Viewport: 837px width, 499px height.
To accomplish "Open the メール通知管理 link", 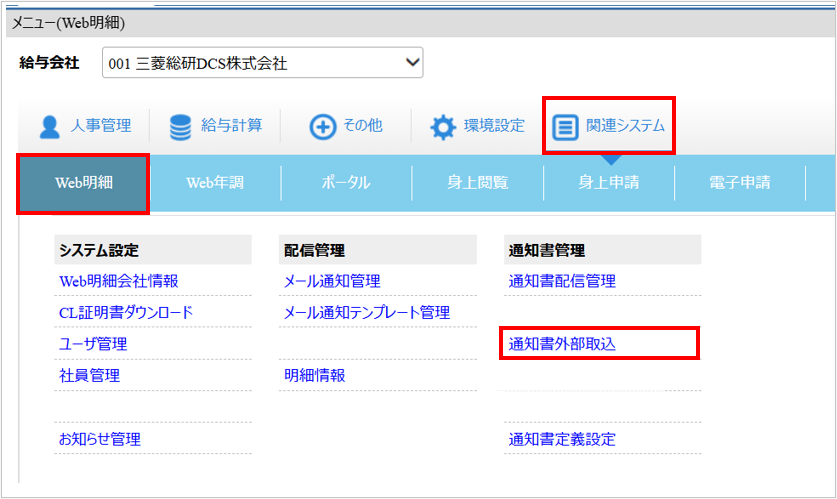I will pos(332,281).
